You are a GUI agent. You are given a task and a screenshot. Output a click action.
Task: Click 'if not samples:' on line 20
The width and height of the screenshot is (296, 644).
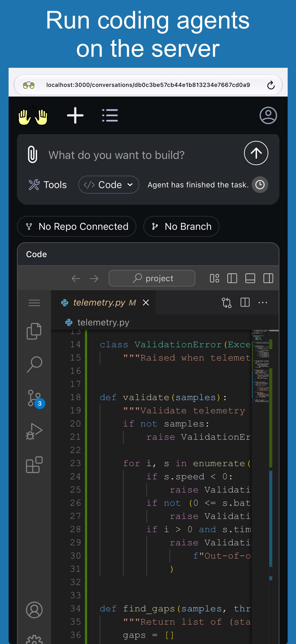point(166,424)
